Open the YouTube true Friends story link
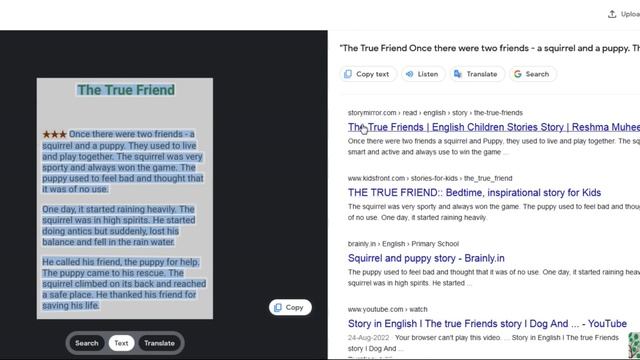Viewport: 640px width, 360px height. pyautogui.click(x=487, y=323)
